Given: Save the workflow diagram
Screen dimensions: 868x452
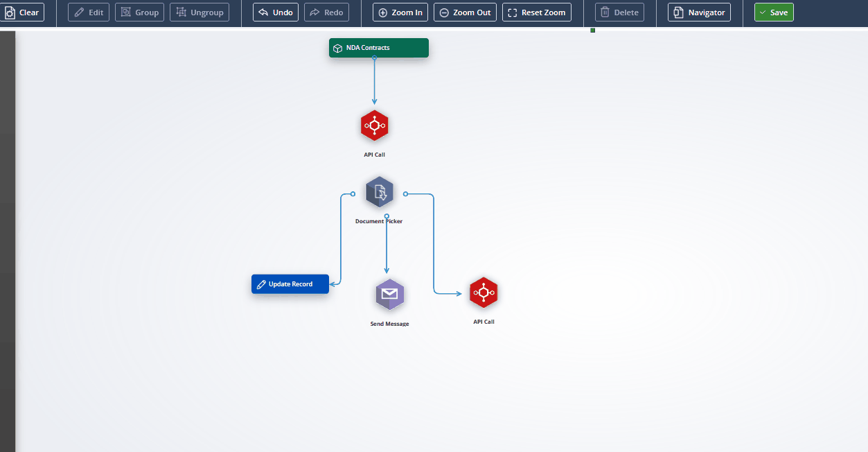Looking at the screenshot, I should click(774, 12).
